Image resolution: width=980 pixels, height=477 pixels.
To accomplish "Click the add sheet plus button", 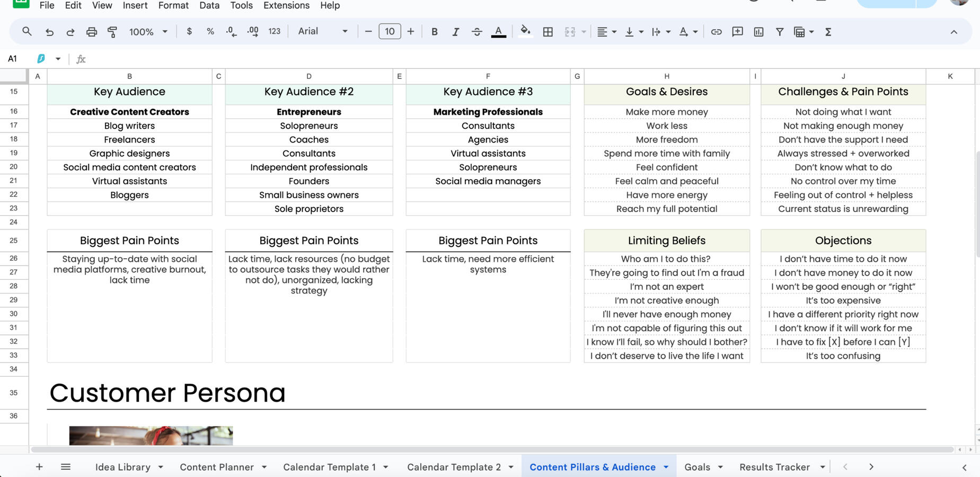I will pos(39,467).
